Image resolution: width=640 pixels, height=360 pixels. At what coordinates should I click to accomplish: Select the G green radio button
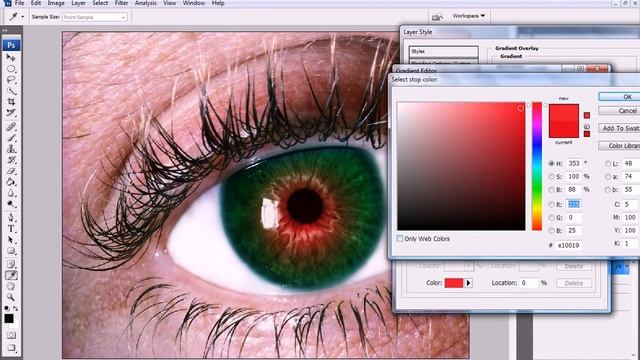pos(551,218)
